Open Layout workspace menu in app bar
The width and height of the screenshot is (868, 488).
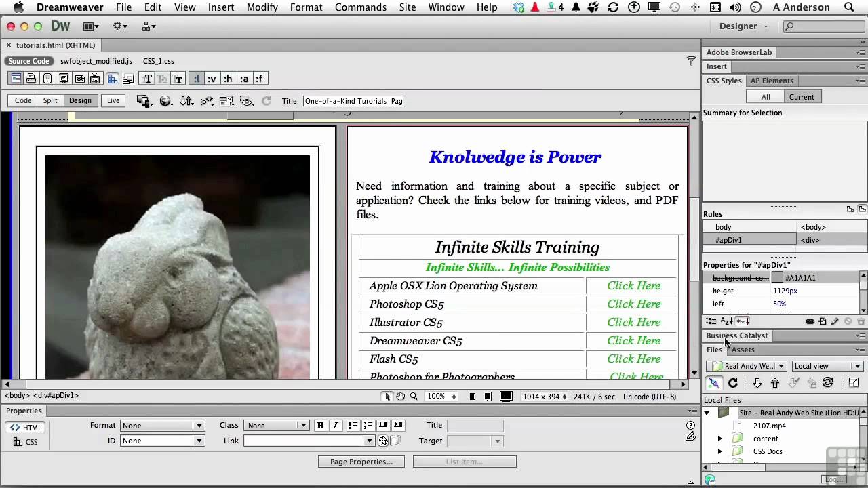tap(91, 26)
